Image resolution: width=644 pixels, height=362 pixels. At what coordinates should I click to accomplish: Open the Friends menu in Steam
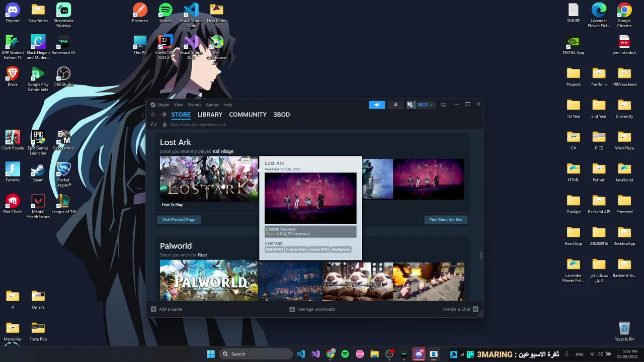(x=194, y=105)
